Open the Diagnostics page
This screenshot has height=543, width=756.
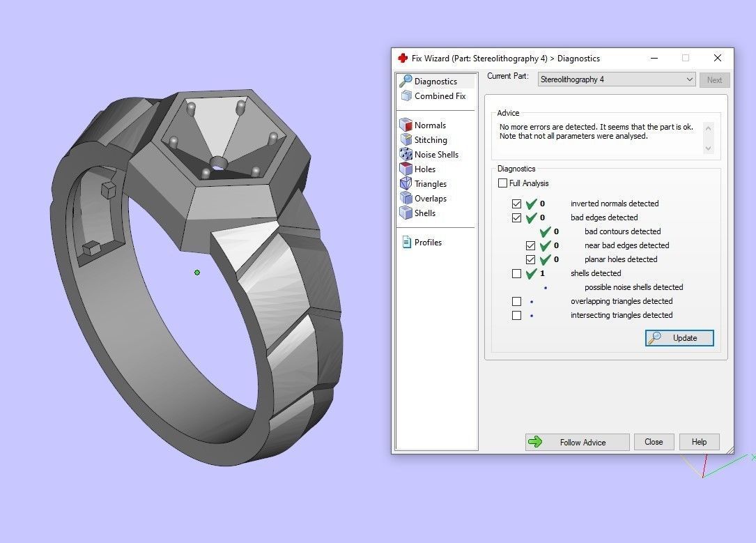[435, 81]
